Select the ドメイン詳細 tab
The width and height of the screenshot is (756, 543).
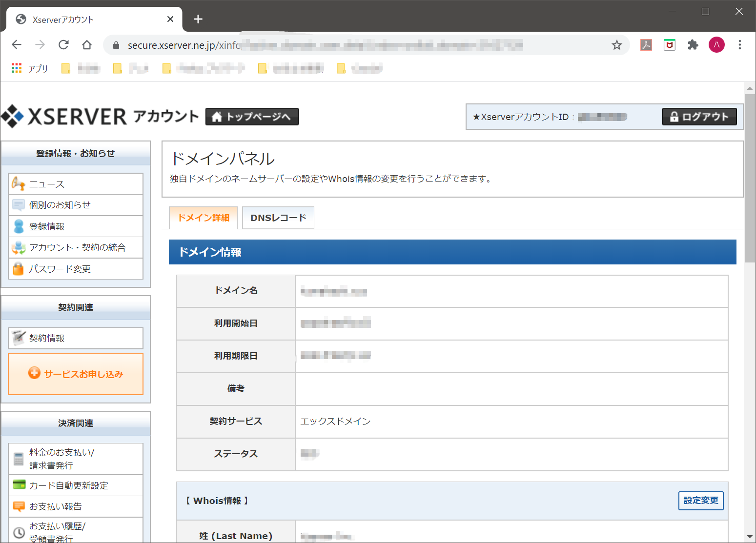pyautogui.click(x=203, y=218)
